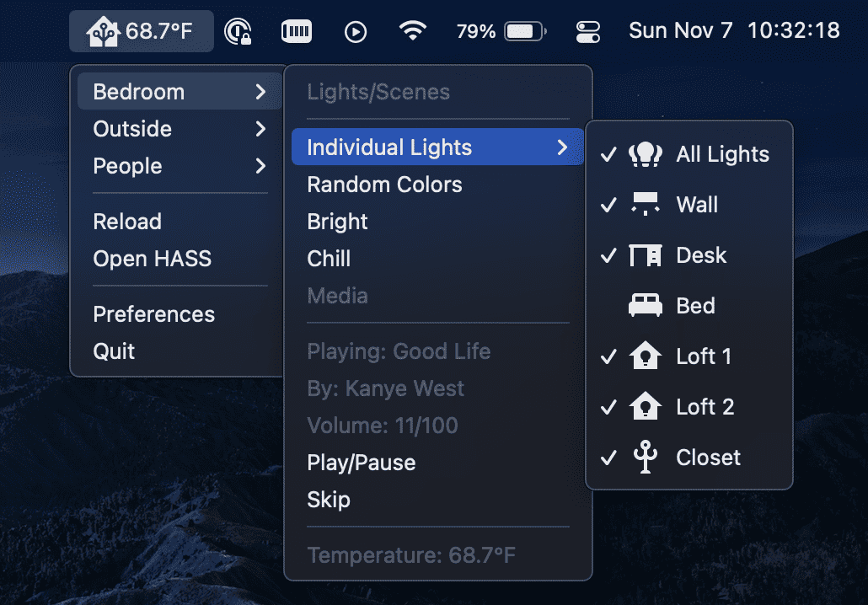Open the Preferences menu item
This screenshot has height=605, width=868.
pyautogui.click(x=153, y=313)
